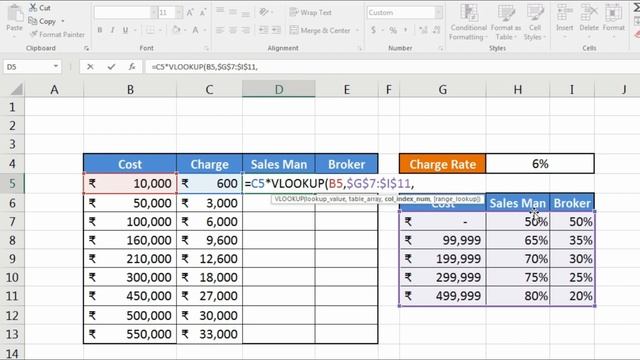The width and height of the screenshot is (640, 360).
Task: Open Format as Table gallery
Action: pyautogui.click(x=506, y=22)
